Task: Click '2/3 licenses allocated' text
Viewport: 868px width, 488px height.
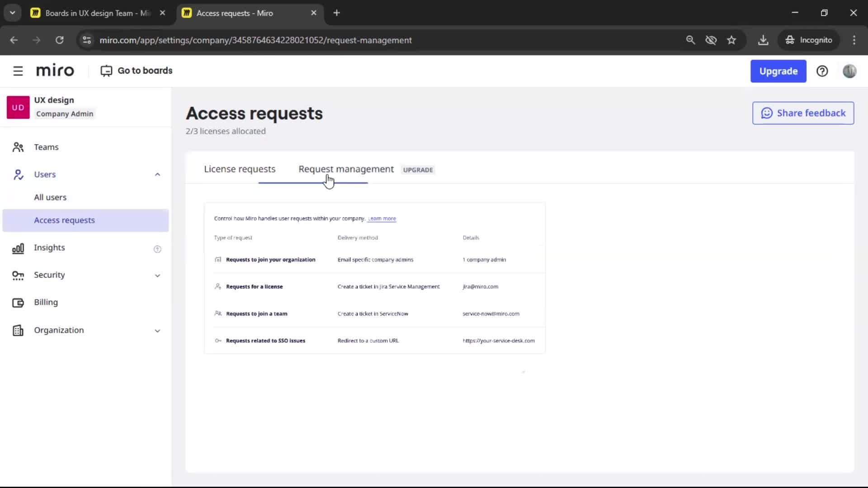Action: point(226,131)
